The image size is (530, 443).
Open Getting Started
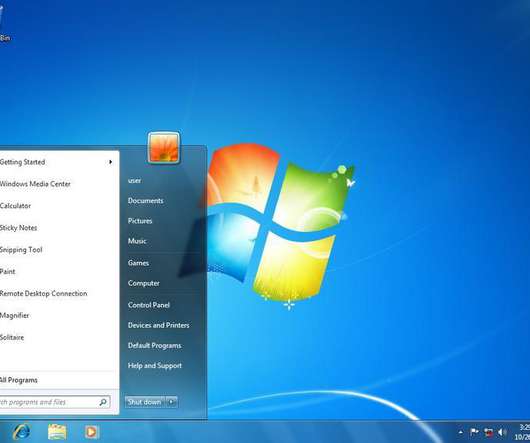[x=22, y=162]
